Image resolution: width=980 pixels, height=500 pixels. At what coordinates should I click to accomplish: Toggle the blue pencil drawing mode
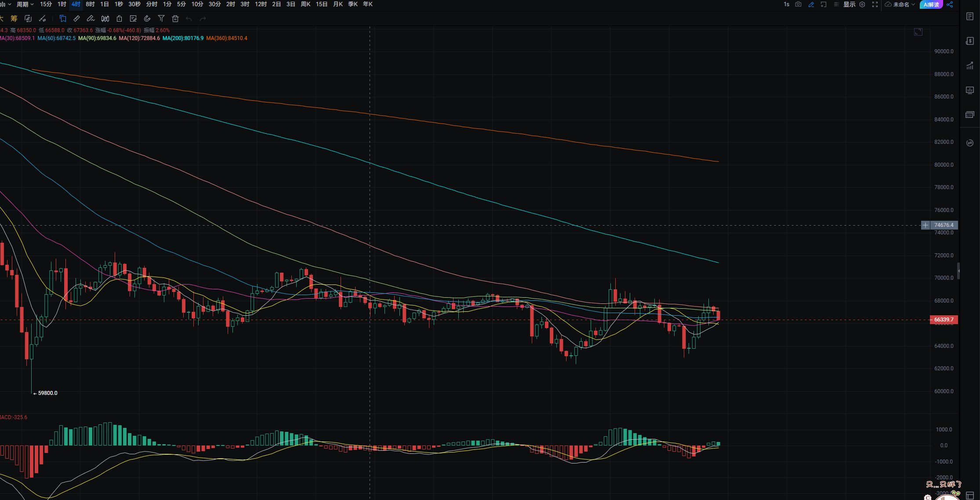(811, 4)
